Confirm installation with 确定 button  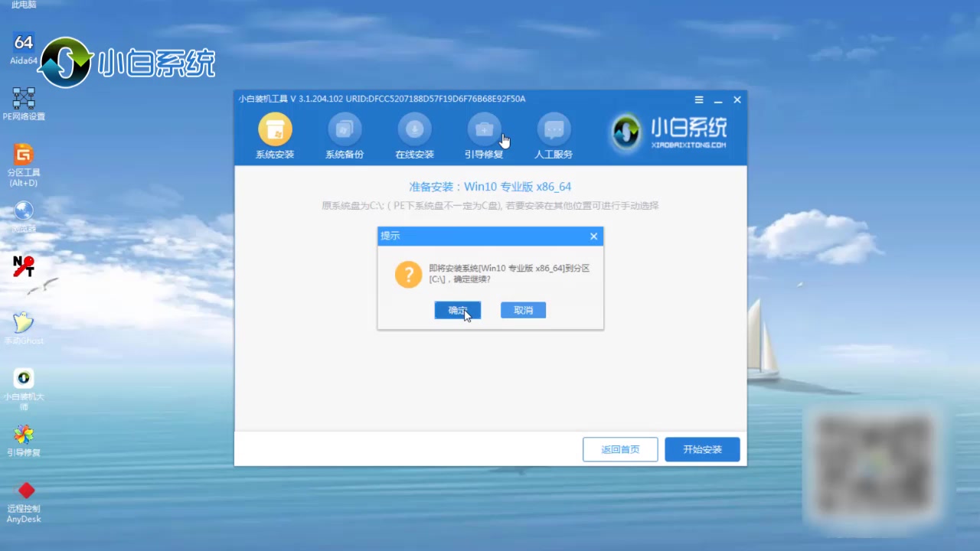coord(458,310)
